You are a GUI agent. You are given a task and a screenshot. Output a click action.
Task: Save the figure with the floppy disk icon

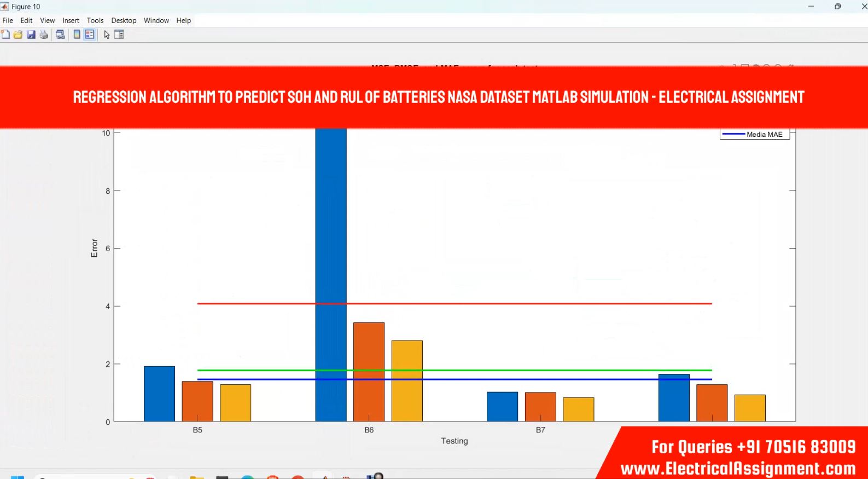[31, 34]
